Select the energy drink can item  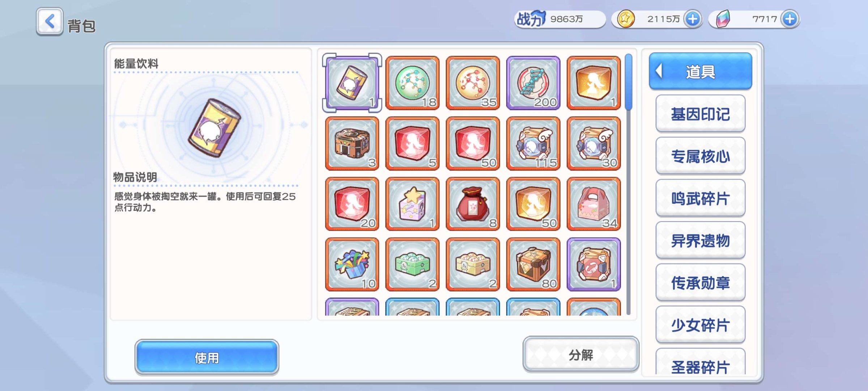point(352,83)
